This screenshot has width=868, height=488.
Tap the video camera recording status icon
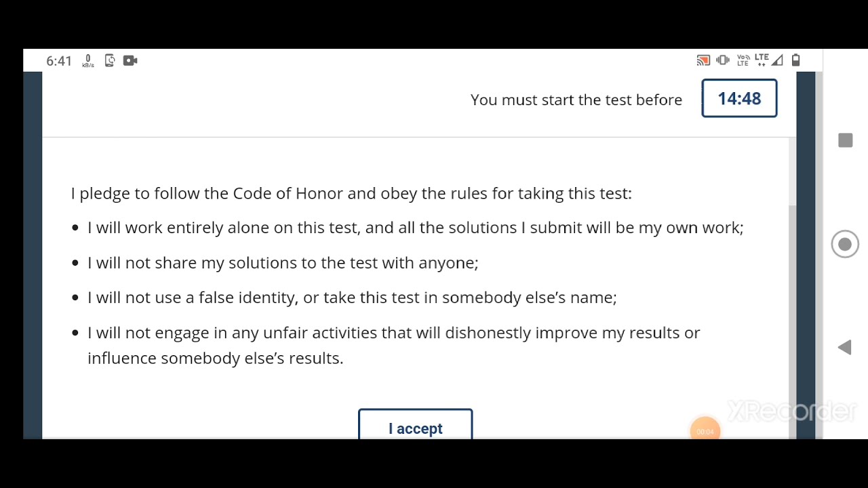[x=130, y=61]
